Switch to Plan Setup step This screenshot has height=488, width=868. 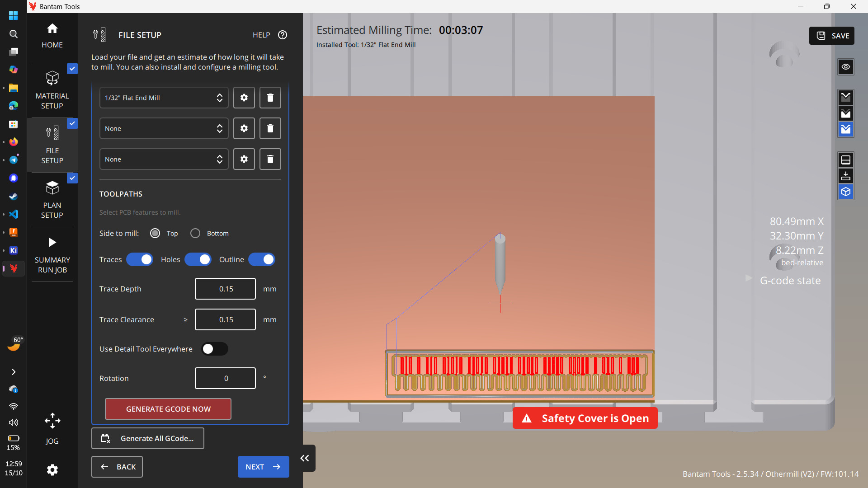click(52, 200)
